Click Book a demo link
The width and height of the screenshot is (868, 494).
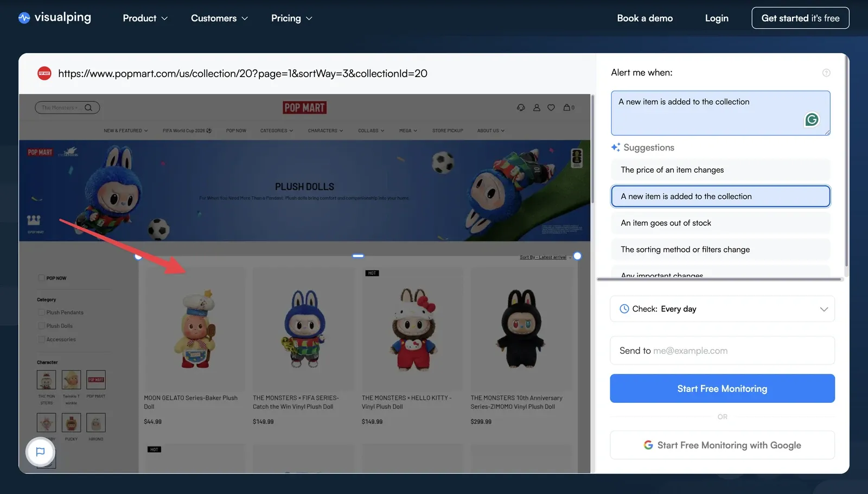coord(645,18)
